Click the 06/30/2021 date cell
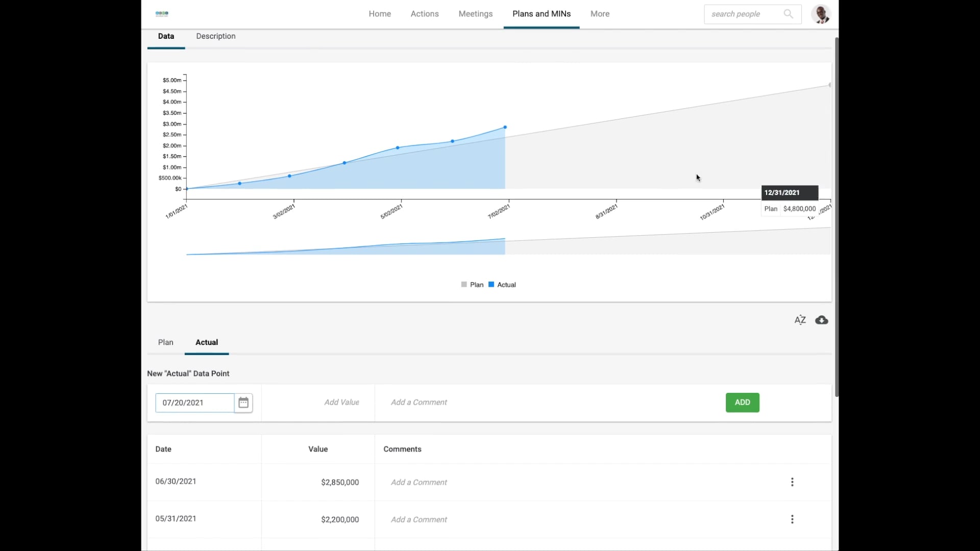980x551 pixels. pos(176,481)
